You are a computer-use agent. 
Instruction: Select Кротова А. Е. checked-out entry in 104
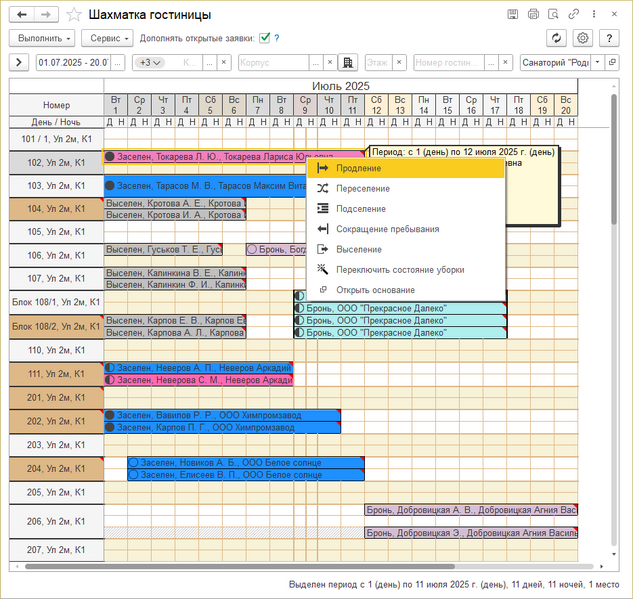click(x=175, y=203)
